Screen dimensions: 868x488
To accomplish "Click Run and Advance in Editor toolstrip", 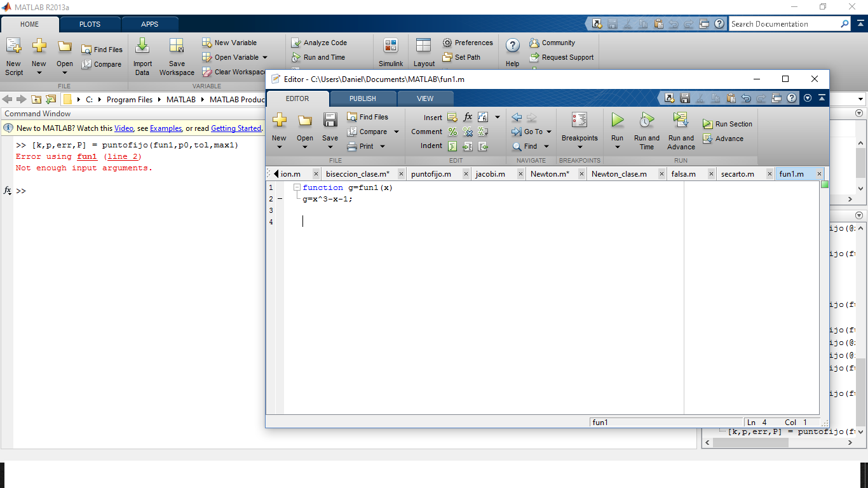I will 681,132.
